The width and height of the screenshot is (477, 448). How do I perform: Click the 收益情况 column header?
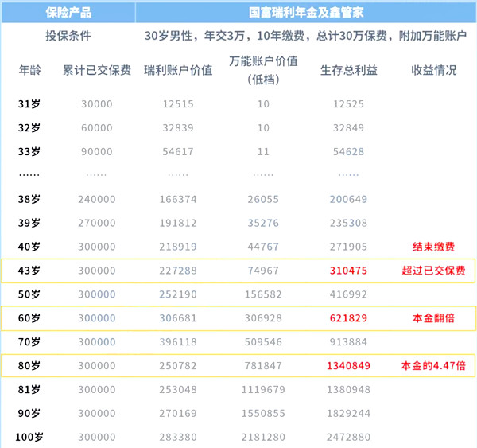434,70
